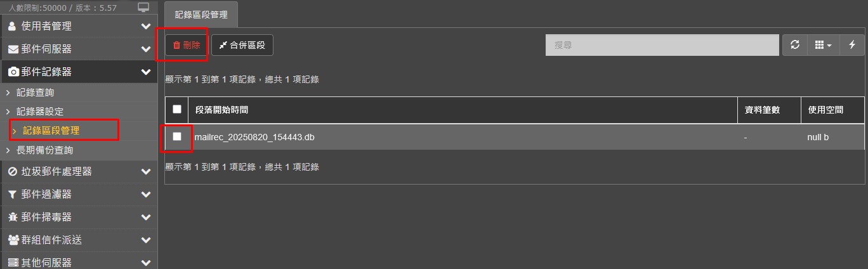Expand the 群組信件派送 section chevron
This screenshot has width=868, height=269.
(x=146, y=240)
